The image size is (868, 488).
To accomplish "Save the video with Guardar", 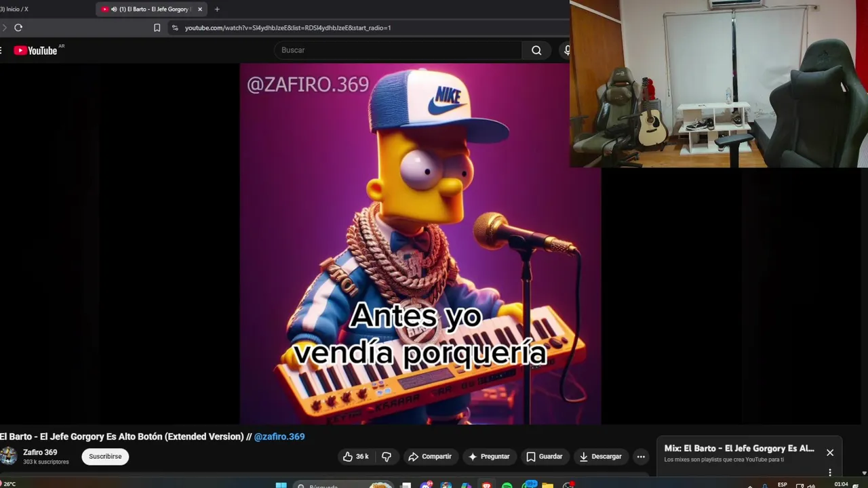I will point(545,456).
